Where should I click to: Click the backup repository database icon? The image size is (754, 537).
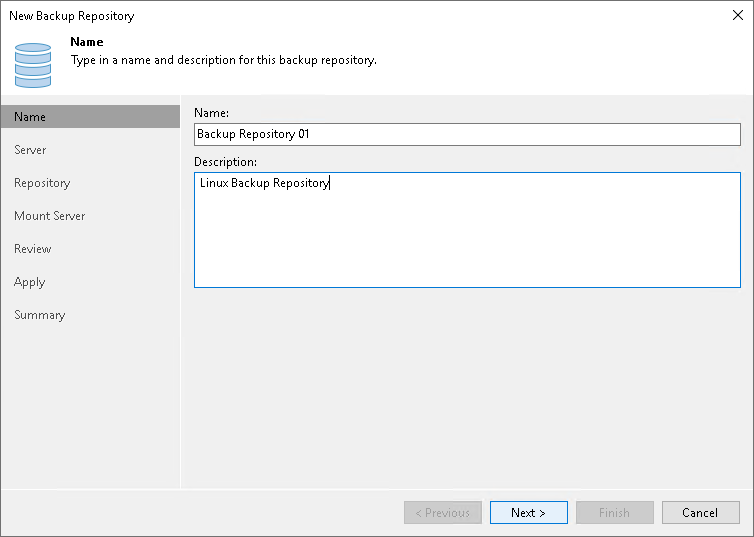(33, 64)
